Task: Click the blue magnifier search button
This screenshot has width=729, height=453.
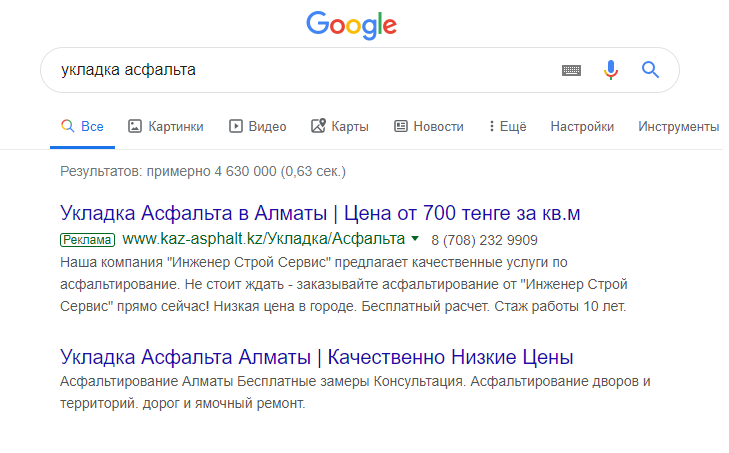Action: click(x=651, y=70)
